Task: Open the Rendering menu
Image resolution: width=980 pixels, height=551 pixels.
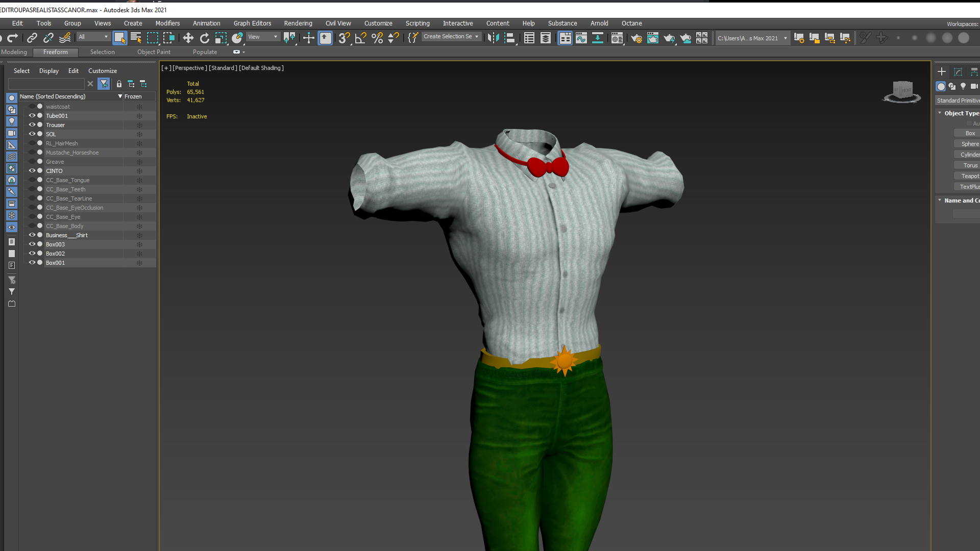Action: click(x=298, y=23)
